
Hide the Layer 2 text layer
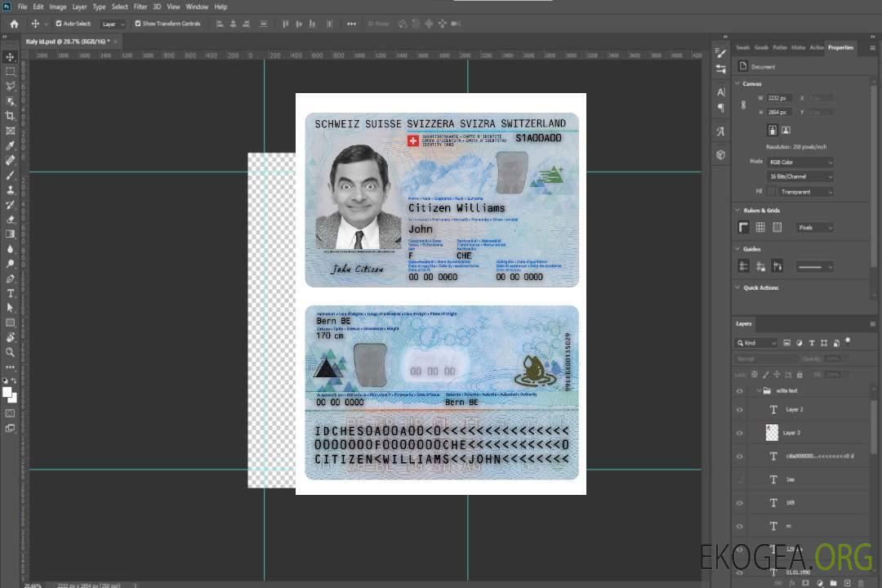click(740, 410)
